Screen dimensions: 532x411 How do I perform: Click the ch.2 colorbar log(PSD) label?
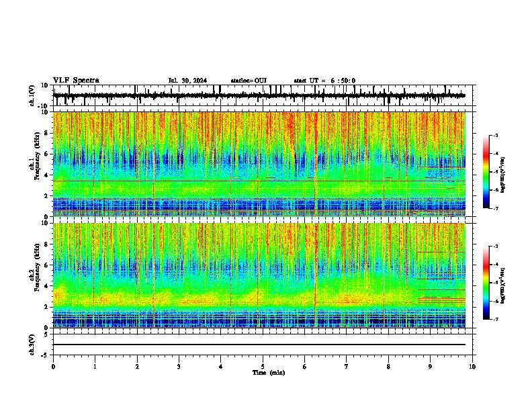point(502,285)
